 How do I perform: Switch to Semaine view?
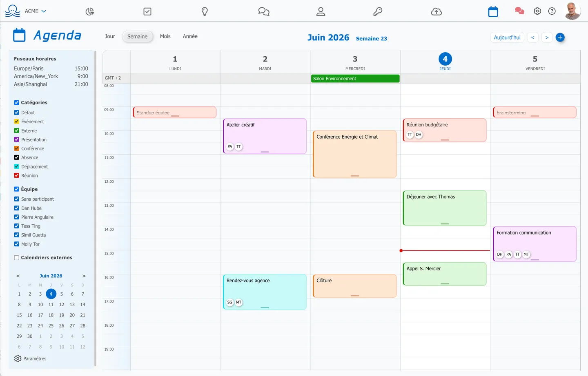(138, 36)
